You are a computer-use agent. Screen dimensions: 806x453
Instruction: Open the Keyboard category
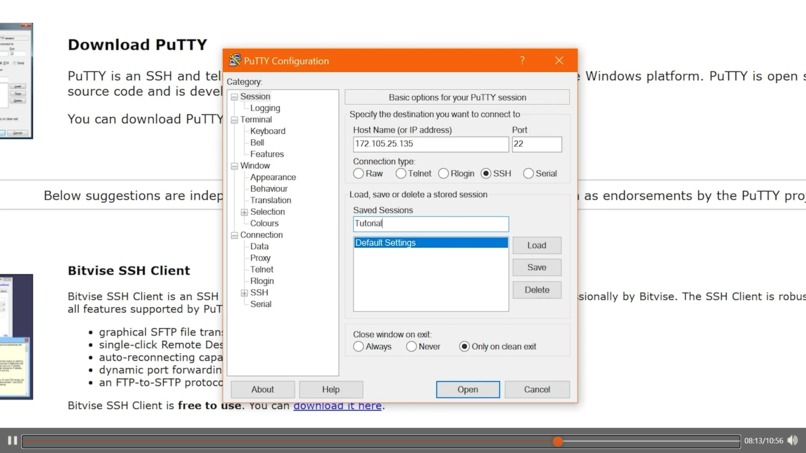point(268,131)
